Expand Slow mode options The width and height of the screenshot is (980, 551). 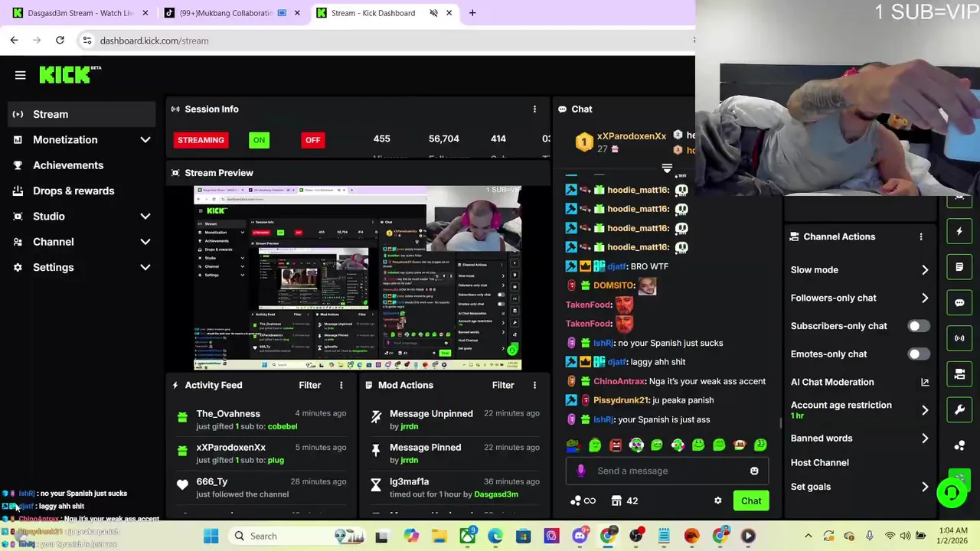coord(860,269)
